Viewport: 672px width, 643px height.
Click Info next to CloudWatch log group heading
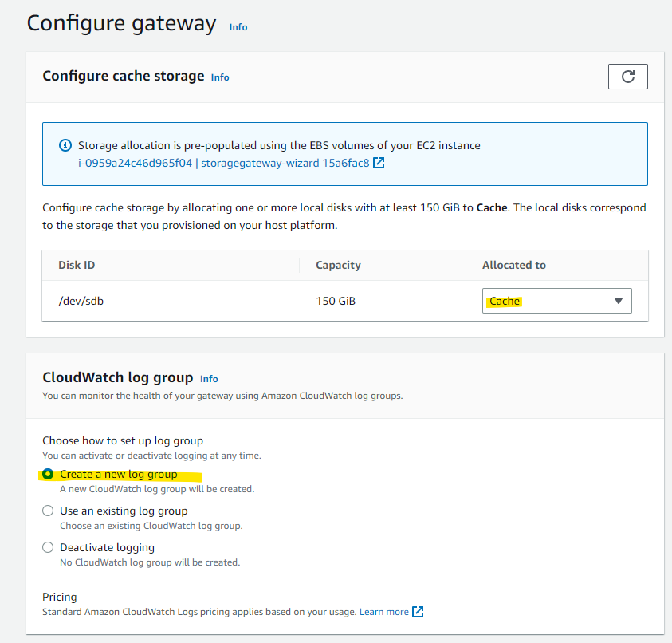[208, 378]
